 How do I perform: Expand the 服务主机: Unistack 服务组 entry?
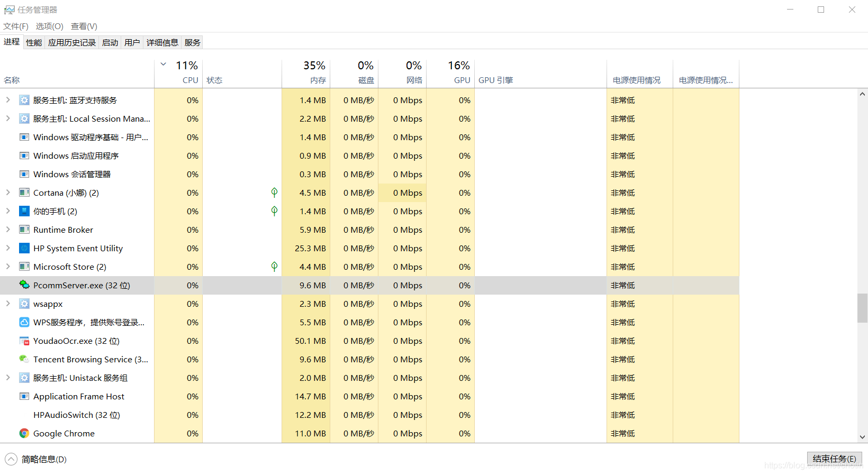pyautogui.click(x=8, y=377)
